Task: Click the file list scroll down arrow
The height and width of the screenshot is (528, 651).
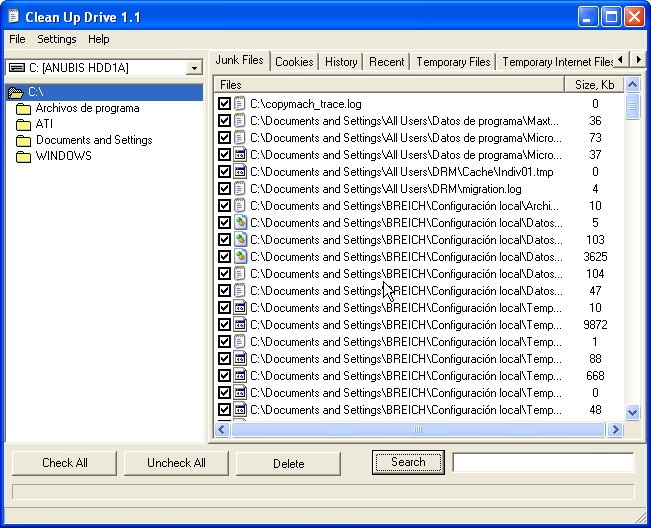Action: (x=632, y=413)
